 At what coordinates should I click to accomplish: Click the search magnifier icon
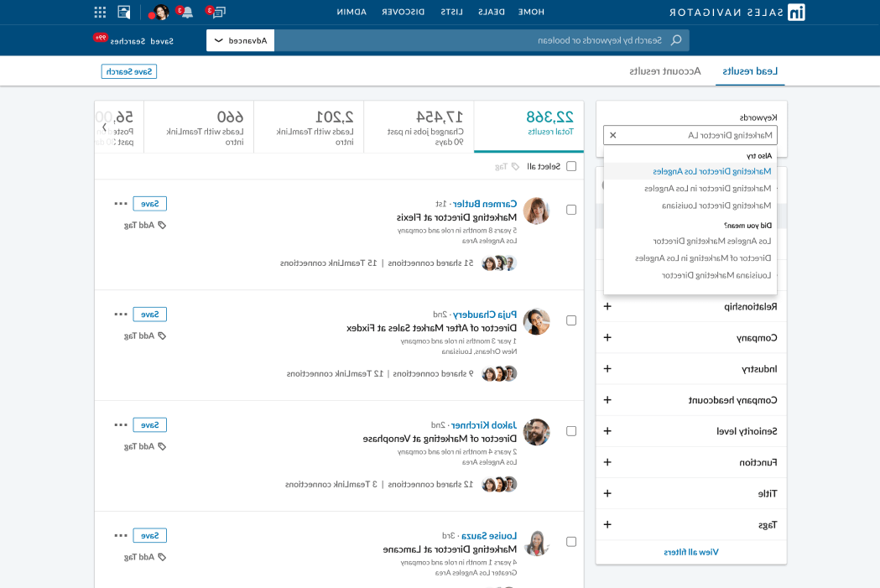click(676, 40)
